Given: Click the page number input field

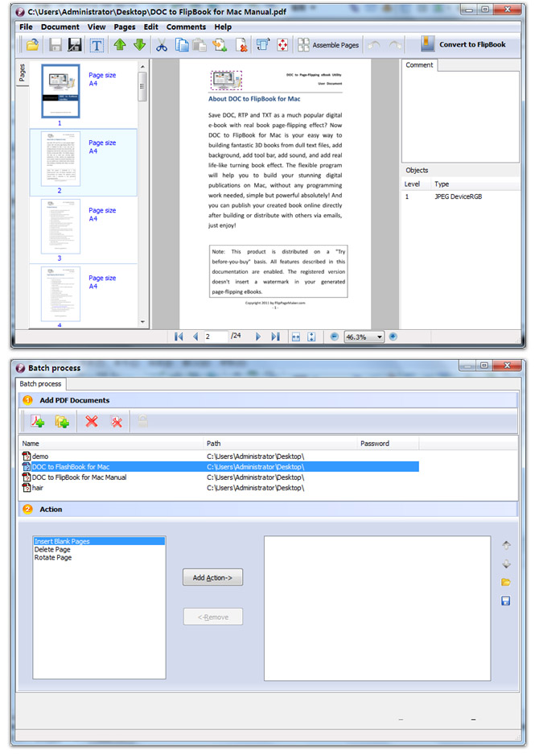Looking at the screenshot, I should pos(215,337).
